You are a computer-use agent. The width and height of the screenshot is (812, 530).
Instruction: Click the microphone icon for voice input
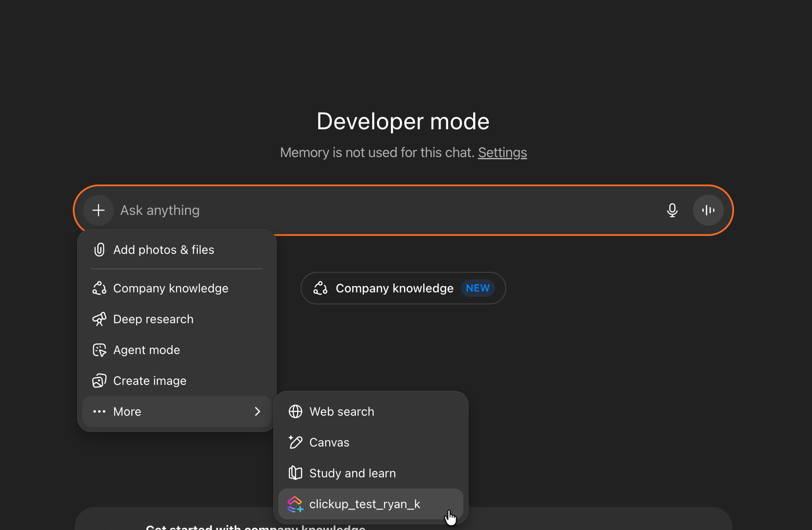(x=672, y=210)
